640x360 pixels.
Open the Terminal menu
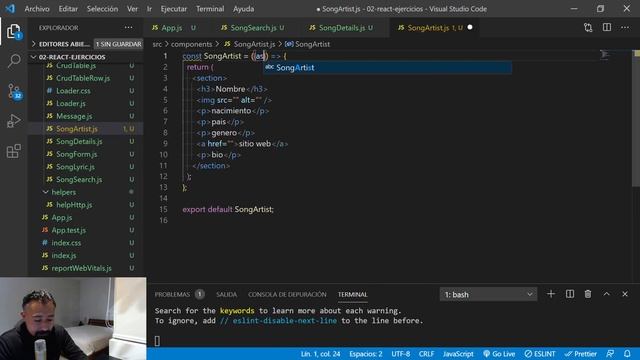pos(210,9)
